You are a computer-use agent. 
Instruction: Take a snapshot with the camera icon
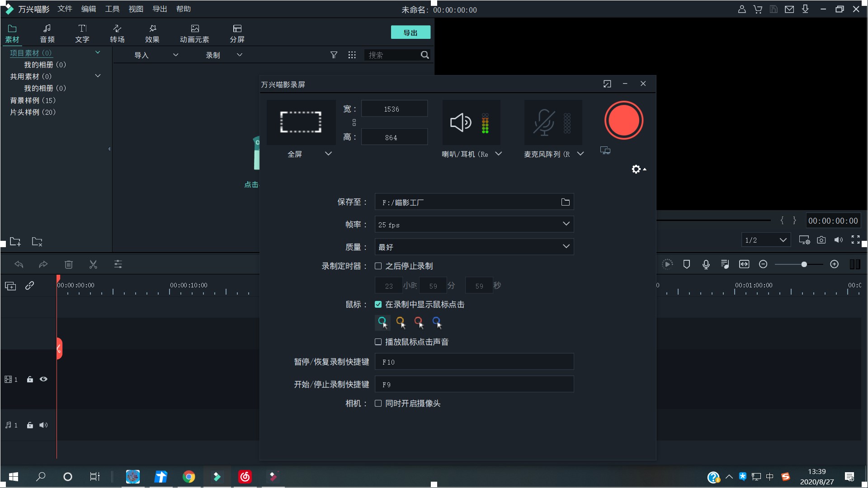tap(821, 240)
